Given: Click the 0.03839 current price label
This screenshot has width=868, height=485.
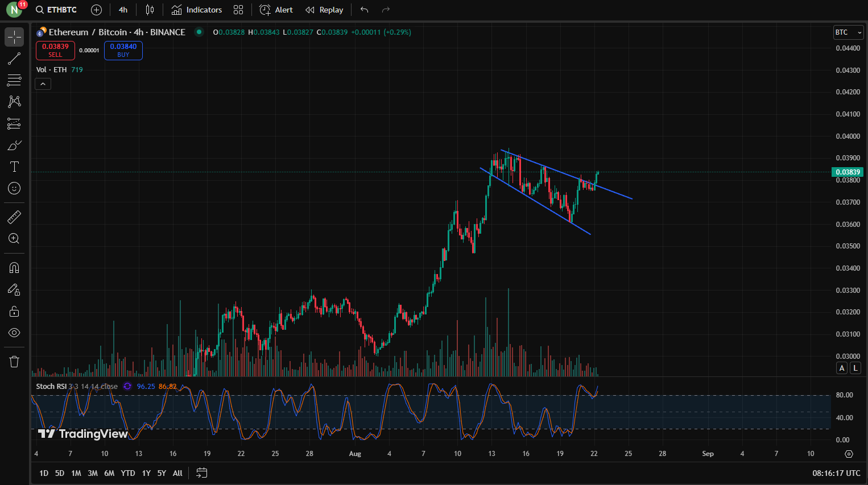Looking at the screenshot, I should point(848,172).
